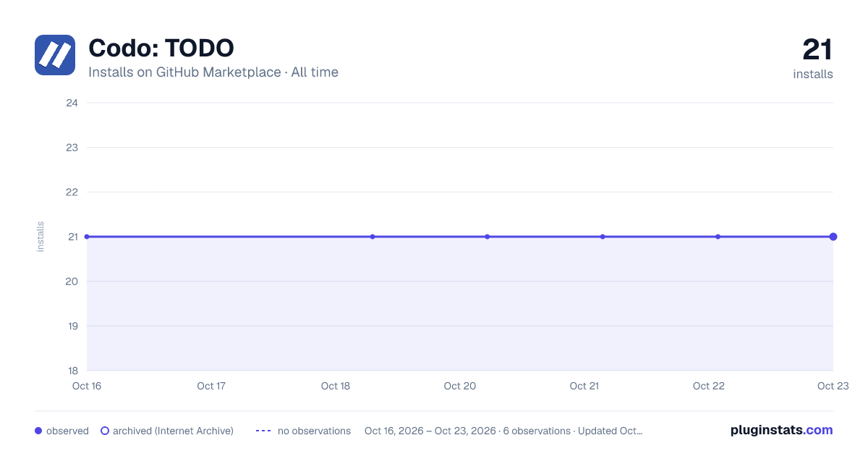Click the '24' y-axis label

[72, 103]
